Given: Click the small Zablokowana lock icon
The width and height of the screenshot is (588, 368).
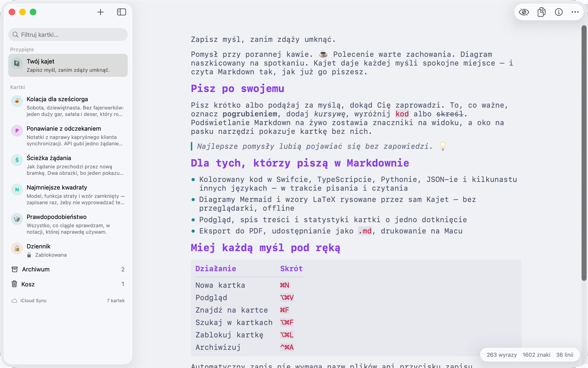Looking at the screenshot, I should [x=29, y=255].
